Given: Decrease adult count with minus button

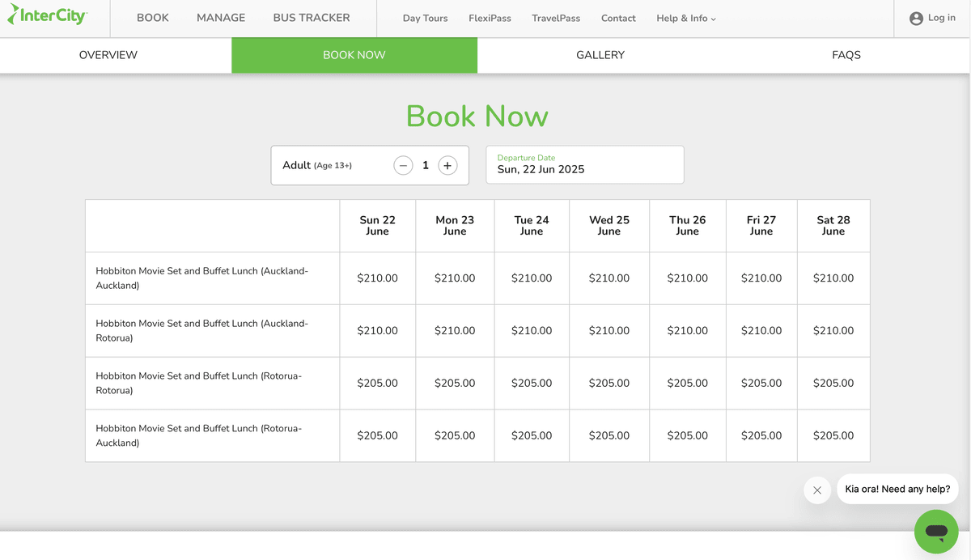Looking at the screenshot, I should point(403,165).
